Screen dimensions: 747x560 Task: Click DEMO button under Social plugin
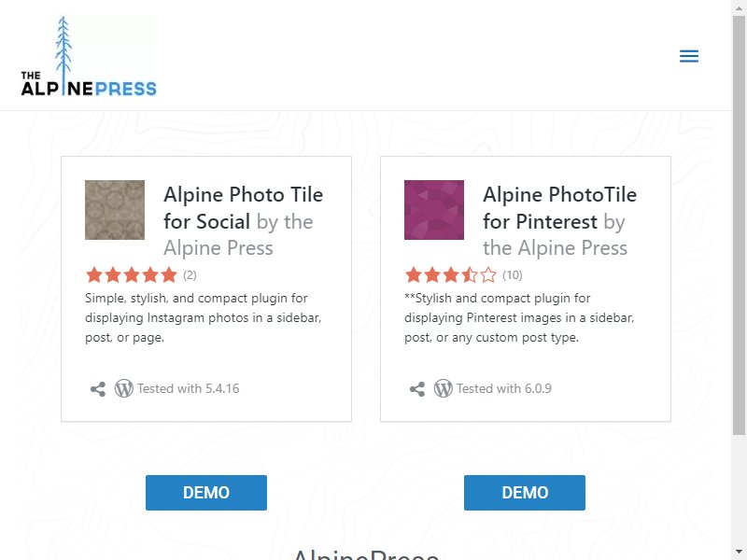(206, 493)
